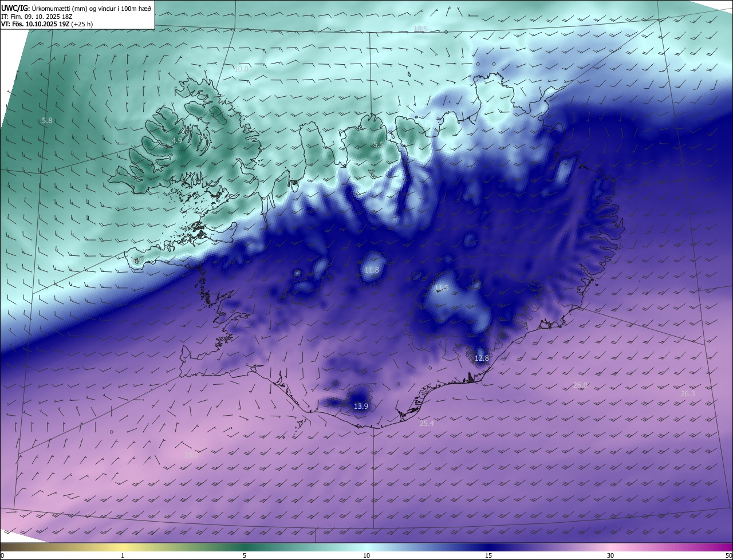The image size is (733, 560).
Task: Click the 5.8 value label over the sea
Action: [47, 121]
